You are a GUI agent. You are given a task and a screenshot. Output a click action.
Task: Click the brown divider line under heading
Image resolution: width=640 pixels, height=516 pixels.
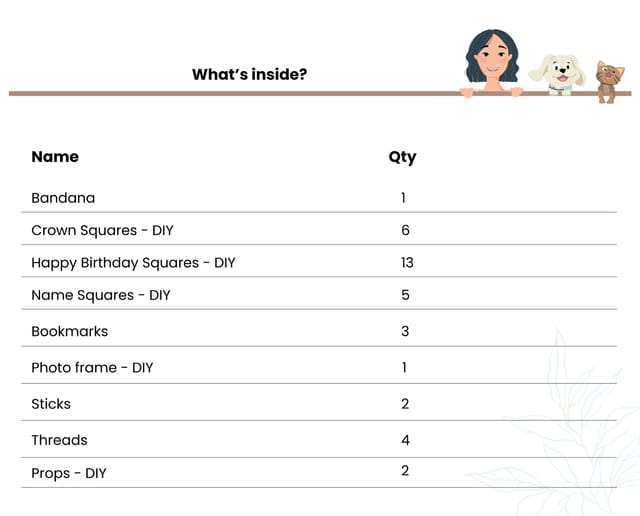[320, 94]
